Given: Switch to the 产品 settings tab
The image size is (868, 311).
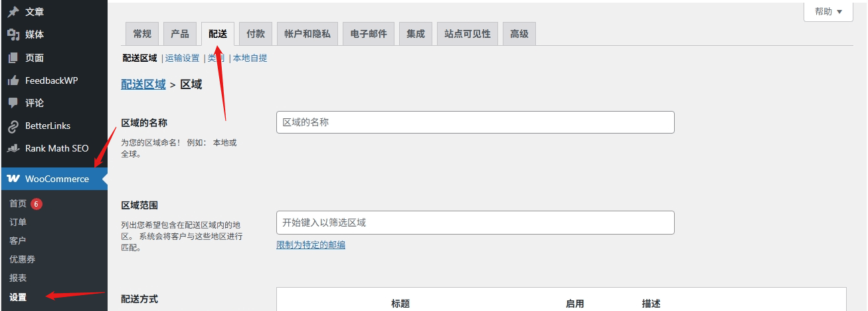Looking at the screenshot, I should [180, 34].
